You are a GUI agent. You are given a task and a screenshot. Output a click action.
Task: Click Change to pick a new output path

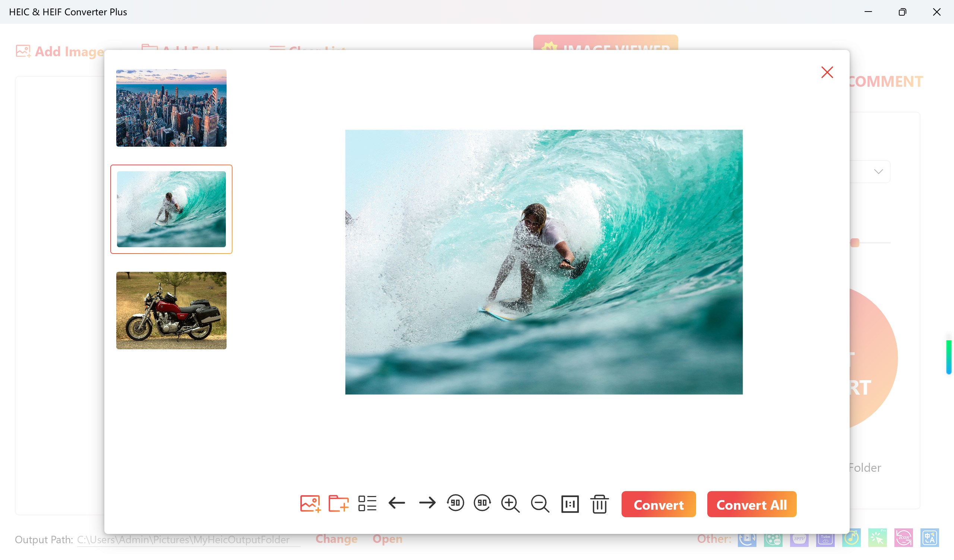(336, 539)
